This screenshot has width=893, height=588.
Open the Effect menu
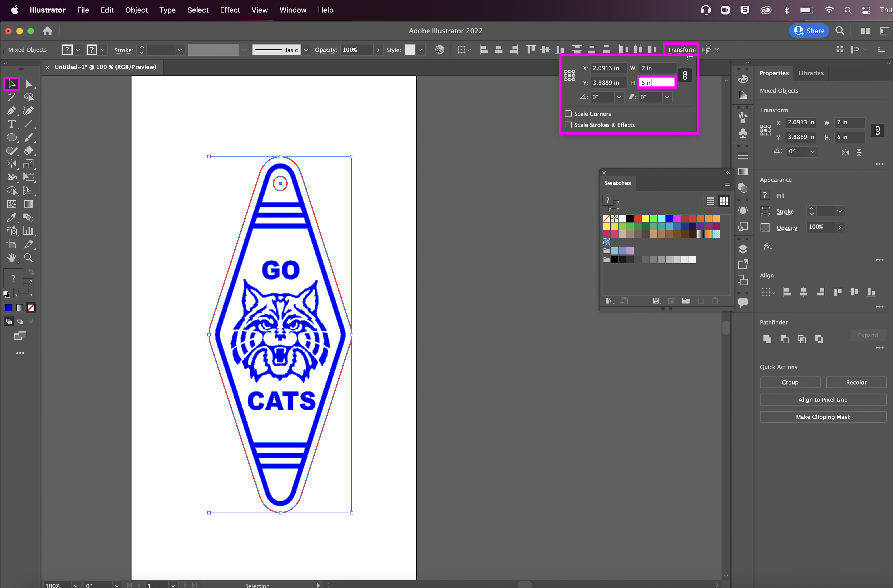230,10
